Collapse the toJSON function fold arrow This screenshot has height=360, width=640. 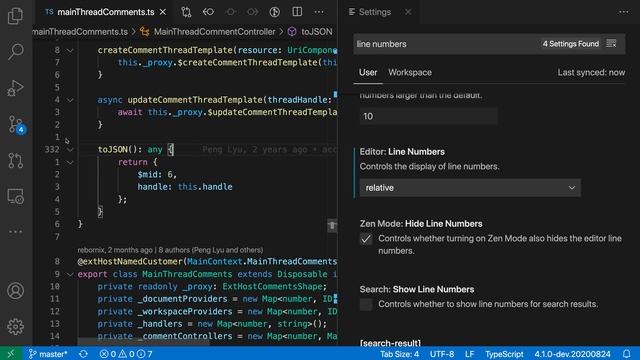pyautogui.click(x=70, y=150)
